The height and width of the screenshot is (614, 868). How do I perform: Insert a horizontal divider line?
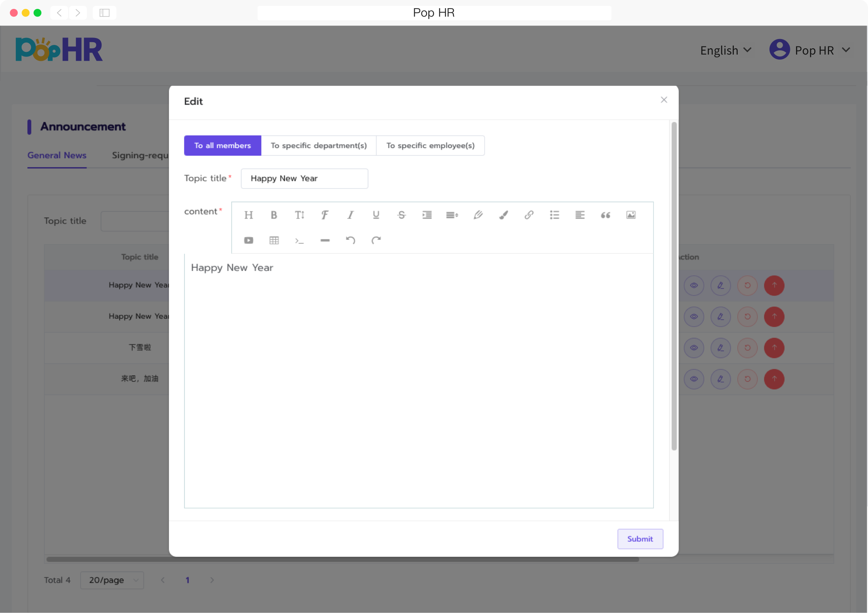point(325,241)
